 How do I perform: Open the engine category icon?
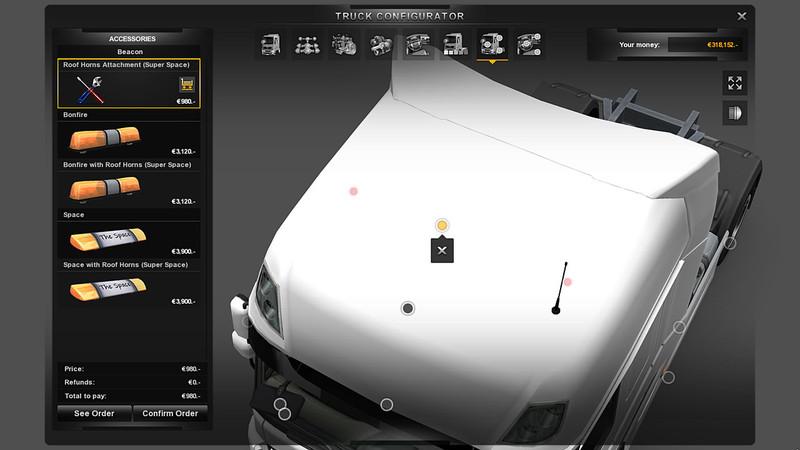[x=344, y=45]
